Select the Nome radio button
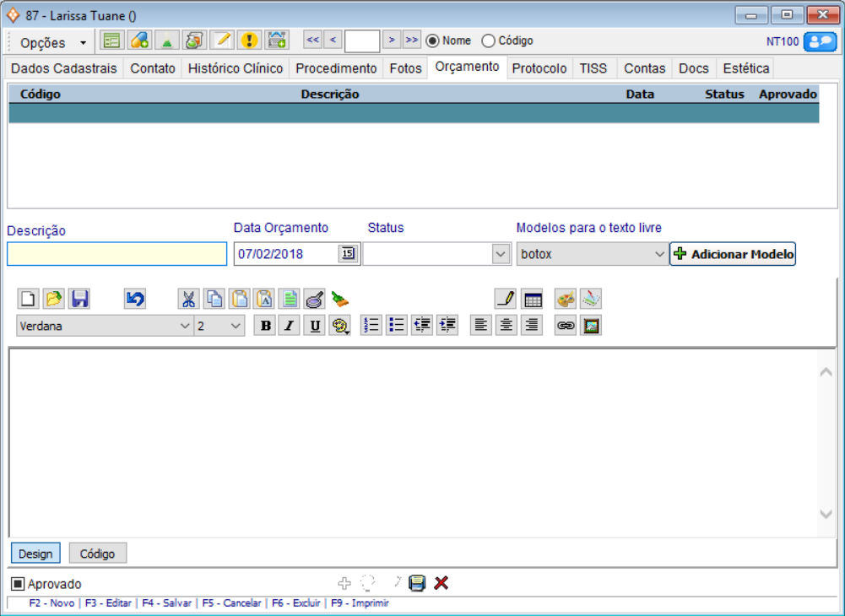This screenshot has width=845, height=616. [433, 41]
